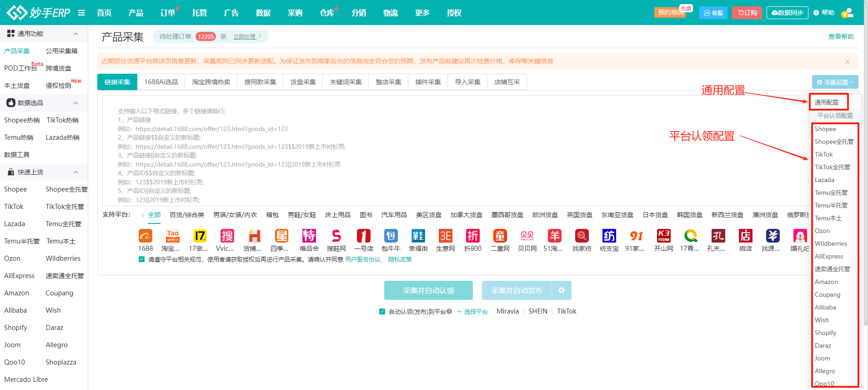Open the 用户服务协议 link
868x390 pixels.
pos(363,259)
